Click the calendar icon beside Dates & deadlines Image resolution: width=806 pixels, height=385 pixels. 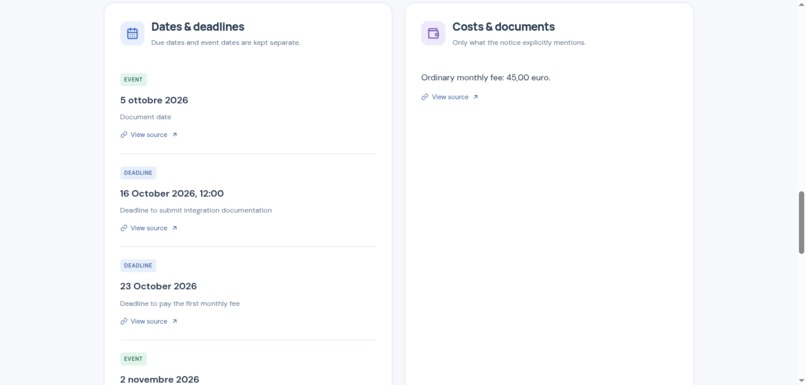coord(132,33)
